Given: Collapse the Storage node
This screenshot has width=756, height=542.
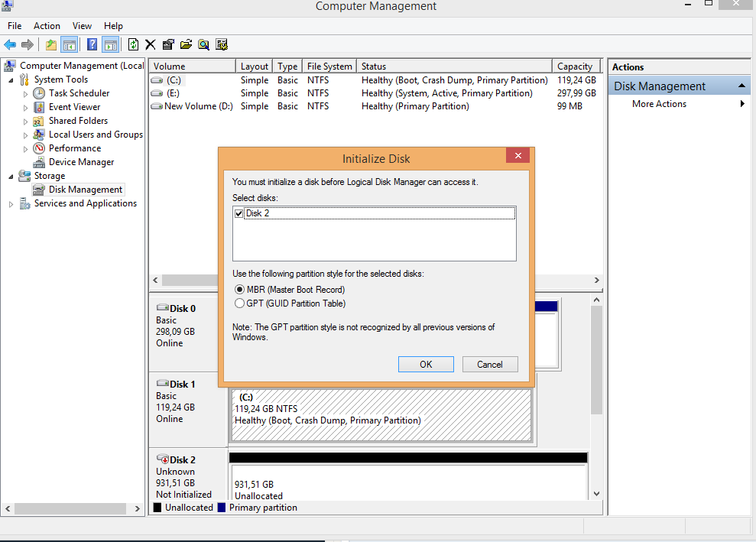Looking at the screenshot, I should tap(11, 177).
